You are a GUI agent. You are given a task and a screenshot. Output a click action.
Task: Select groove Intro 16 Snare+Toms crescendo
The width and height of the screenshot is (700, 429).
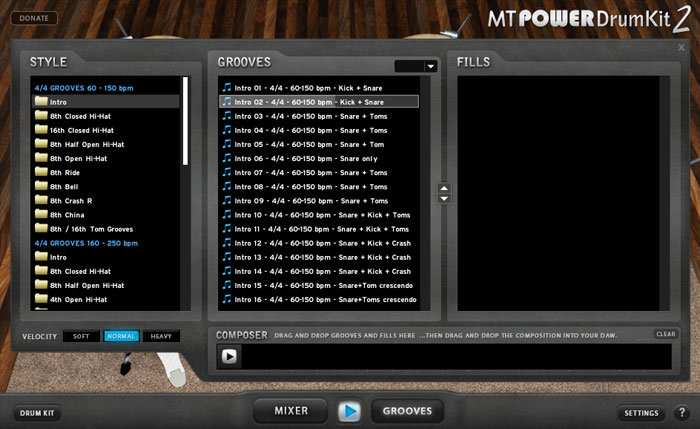point(319,300)
